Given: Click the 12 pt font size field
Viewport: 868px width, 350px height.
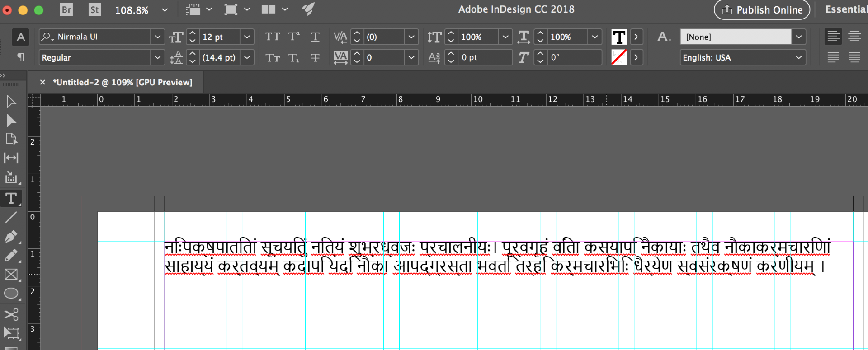Looking at the screenshot, I should point(220,37).
